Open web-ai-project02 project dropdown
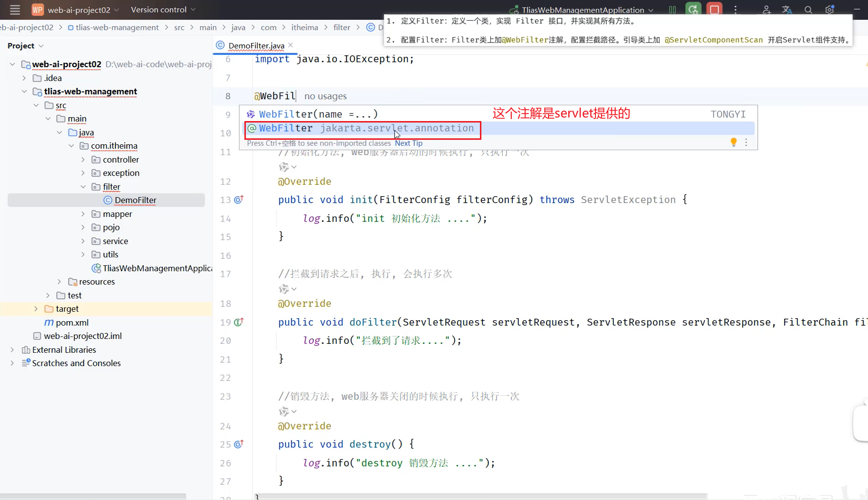Image resolution: width=868 pixels, height=500 pixels. click(83, 9)
